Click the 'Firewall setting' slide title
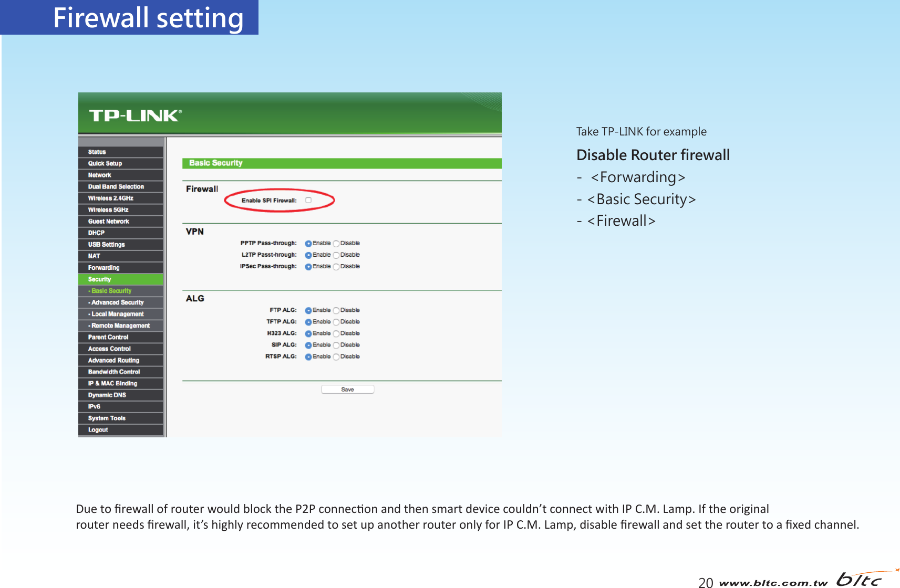This screenshot has width=900, height=588. (148, 18)
